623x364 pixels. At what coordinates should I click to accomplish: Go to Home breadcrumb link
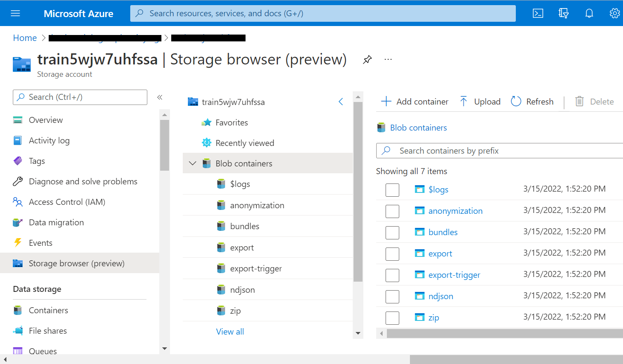pos(25,38)
